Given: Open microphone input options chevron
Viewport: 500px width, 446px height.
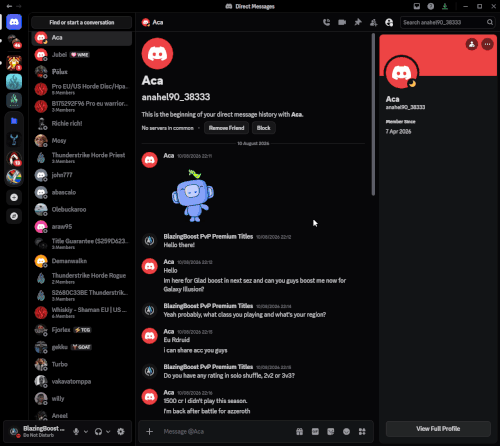Looking at the screenshot, I should (x=86, y=431).
